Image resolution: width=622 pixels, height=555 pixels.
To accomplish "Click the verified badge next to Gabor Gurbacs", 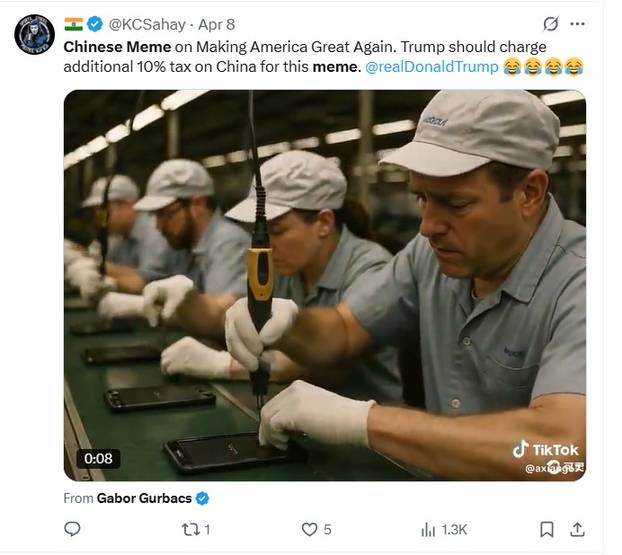I will 202,498.
